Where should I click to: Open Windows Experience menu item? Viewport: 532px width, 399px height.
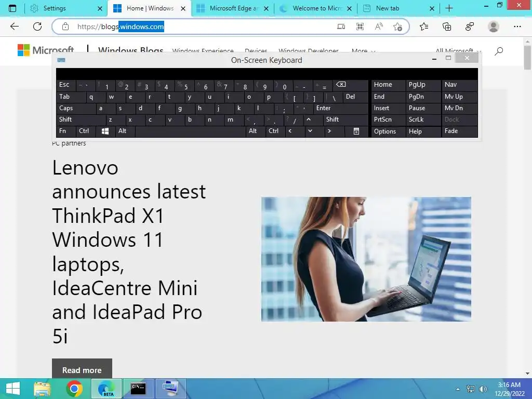pyautogui.click(x=203, y=51)
